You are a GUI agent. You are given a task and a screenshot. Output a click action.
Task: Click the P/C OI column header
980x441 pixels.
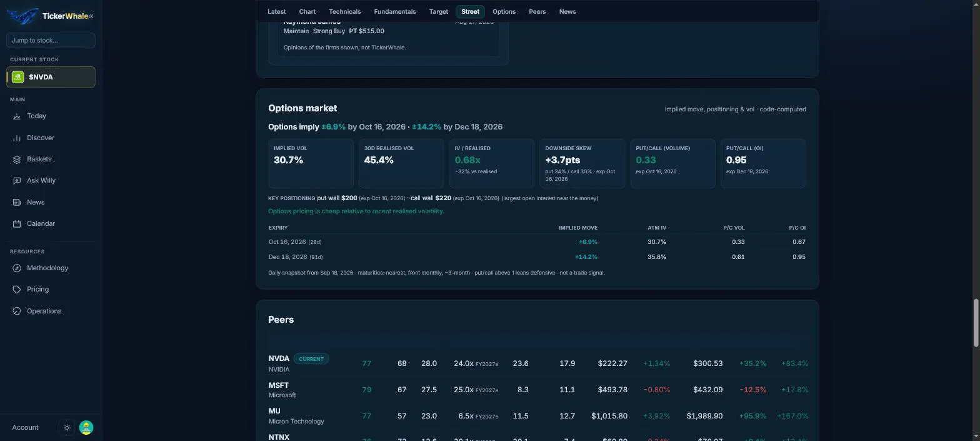click(x=797, y=228)
